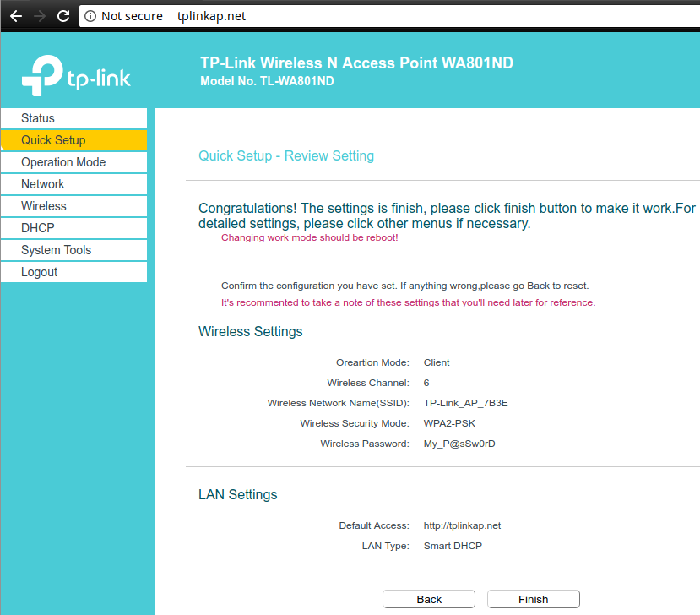Click the Wireless Security Mode label

(x=355, y=423)
